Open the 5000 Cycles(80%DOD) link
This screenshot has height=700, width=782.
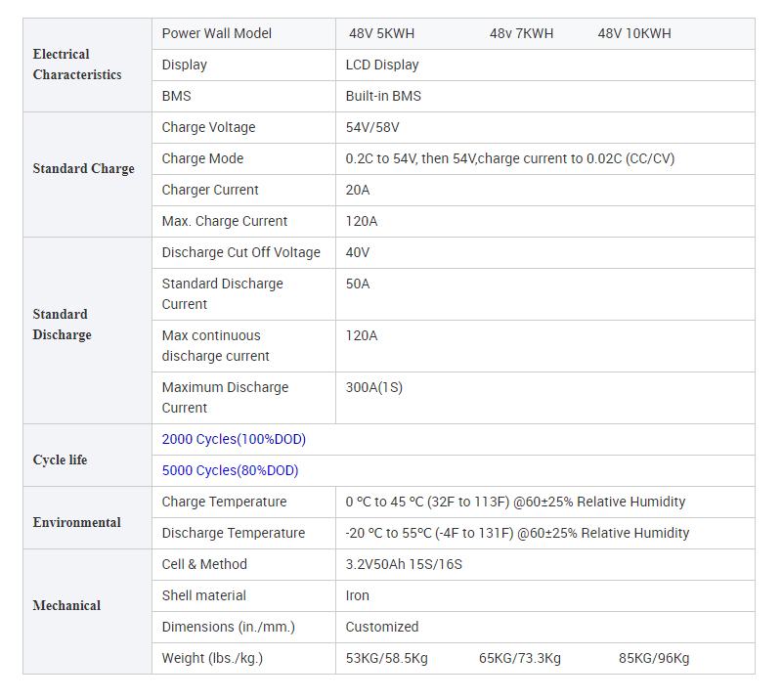[230, 470]
